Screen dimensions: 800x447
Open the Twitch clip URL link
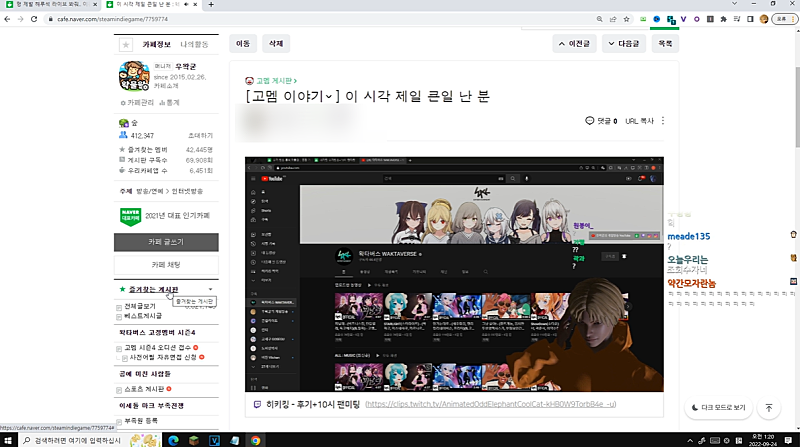(x=491, y=404)
